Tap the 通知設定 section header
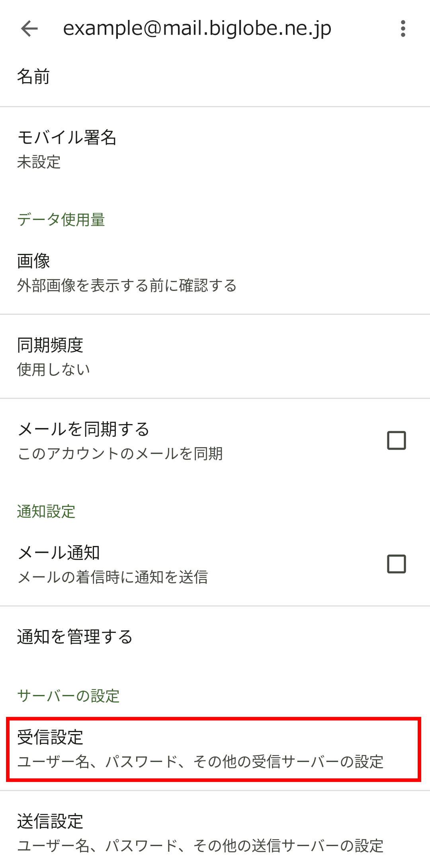 coord(46,511)
